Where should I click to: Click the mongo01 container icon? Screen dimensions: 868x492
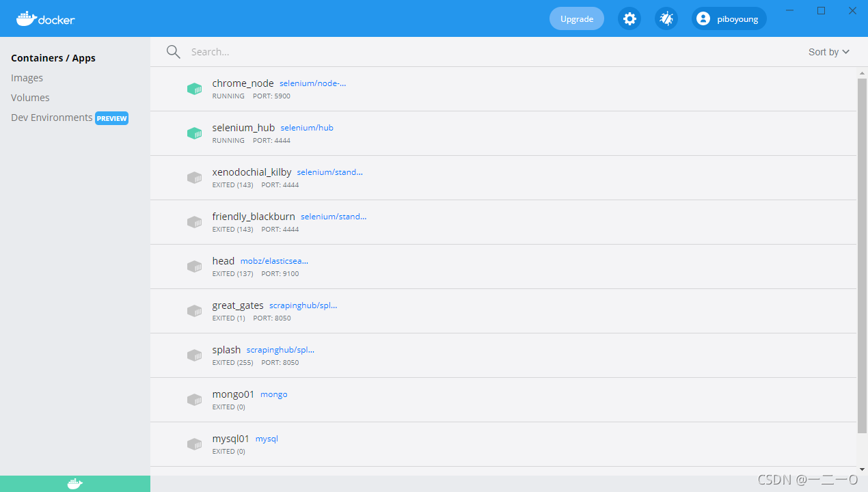pyautogui.click(x=195, y=400)
